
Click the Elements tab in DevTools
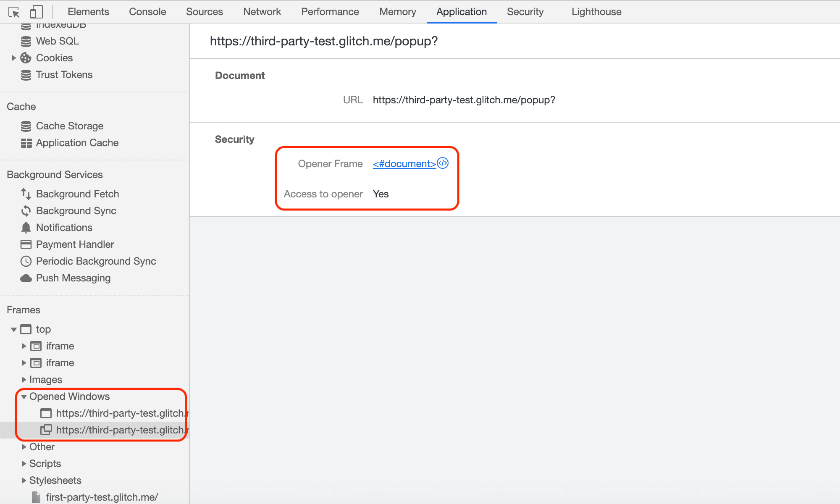click(89, 11)
